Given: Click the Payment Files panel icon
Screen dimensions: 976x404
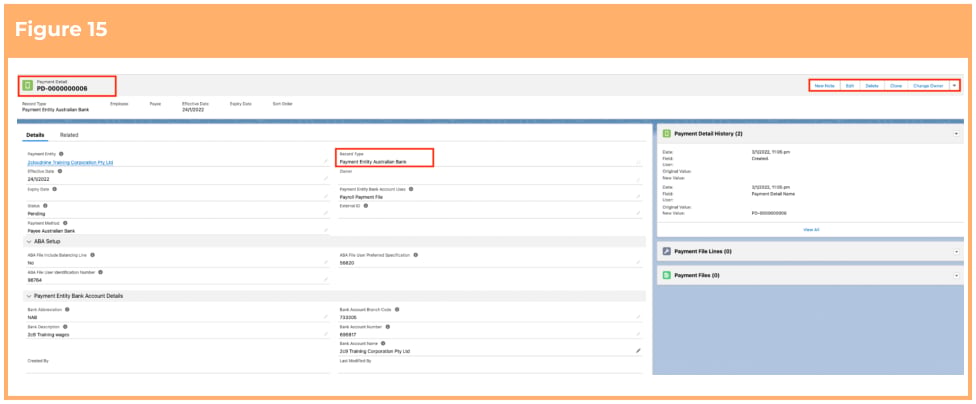Looking at the screenshot, I should [666, 275].
